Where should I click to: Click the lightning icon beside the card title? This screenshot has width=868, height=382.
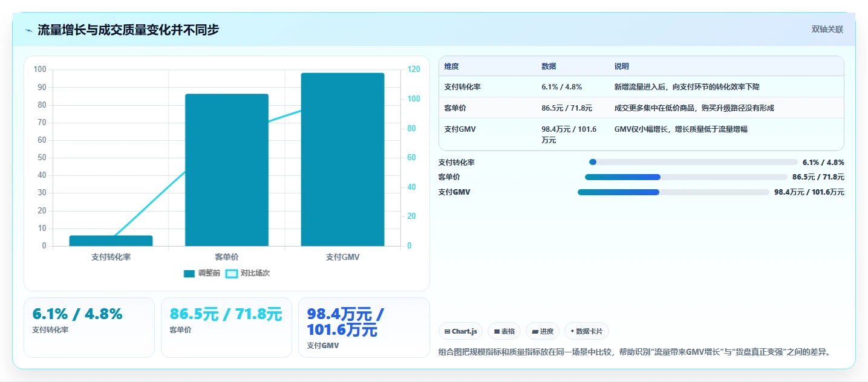point(28,30)
